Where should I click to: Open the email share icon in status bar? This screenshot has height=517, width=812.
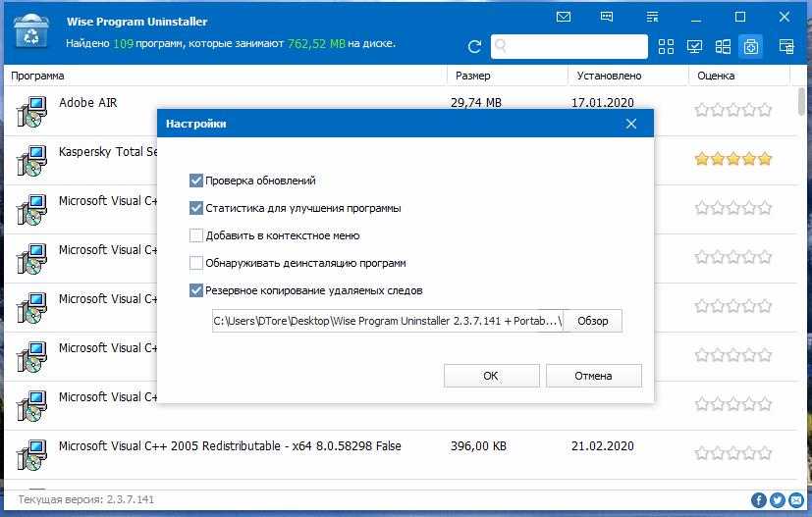click(796, 500)
